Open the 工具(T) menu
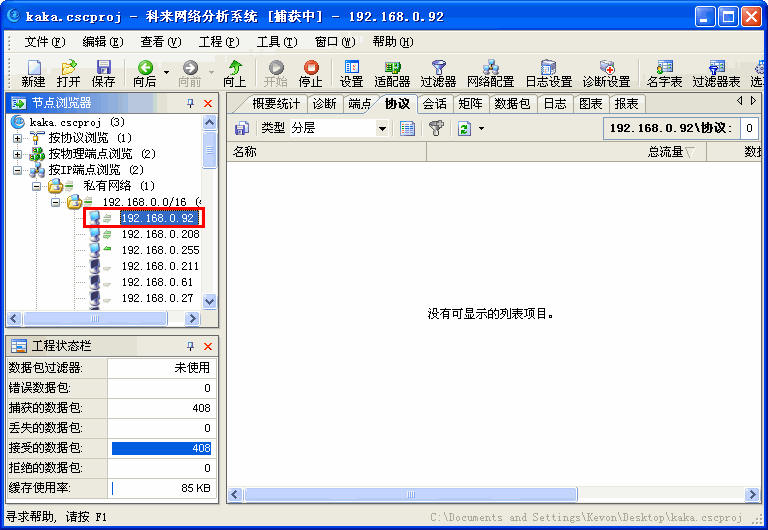 277,42
